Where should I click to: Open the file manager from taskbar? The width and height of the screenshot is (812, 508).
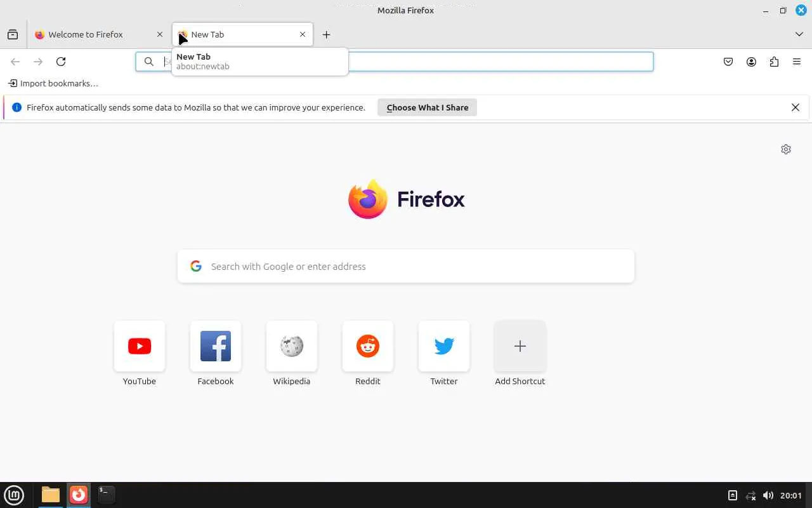click(x=51, y=495)
